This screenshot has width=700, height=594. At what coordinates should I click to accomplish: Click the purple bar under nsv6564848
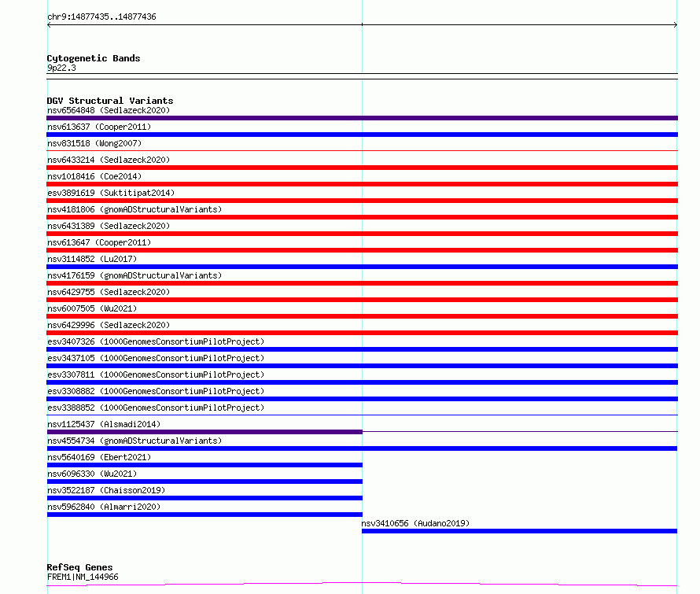coord(362,118)
